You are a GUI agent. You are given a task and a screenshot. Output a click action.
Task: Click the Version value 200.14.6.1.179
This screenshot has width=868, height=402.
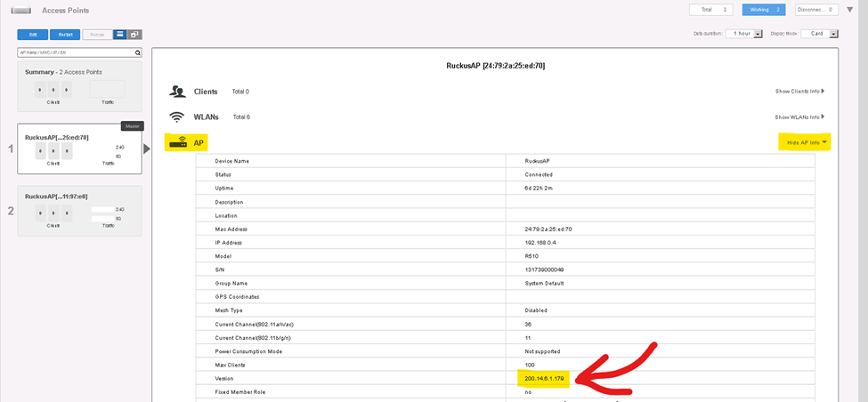544,379
